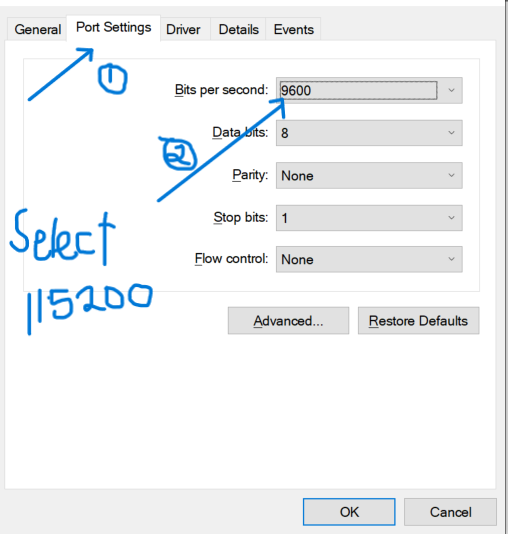Go to the Details tab
508x534 pixels.
238,29
